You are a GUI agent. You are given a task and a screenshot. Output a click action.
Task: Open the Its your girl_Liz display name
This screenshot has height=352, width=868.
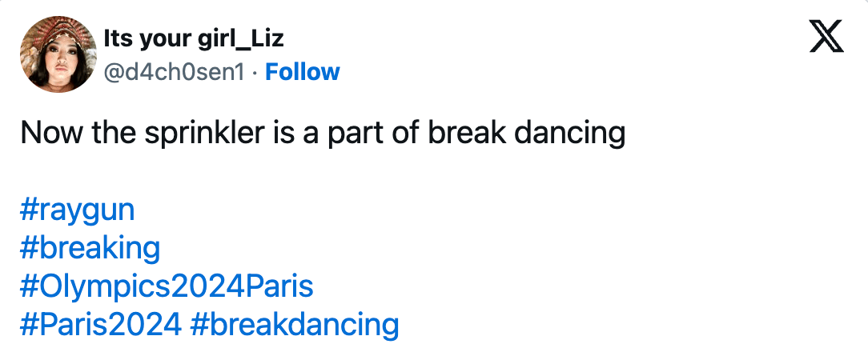click(194, 38)
